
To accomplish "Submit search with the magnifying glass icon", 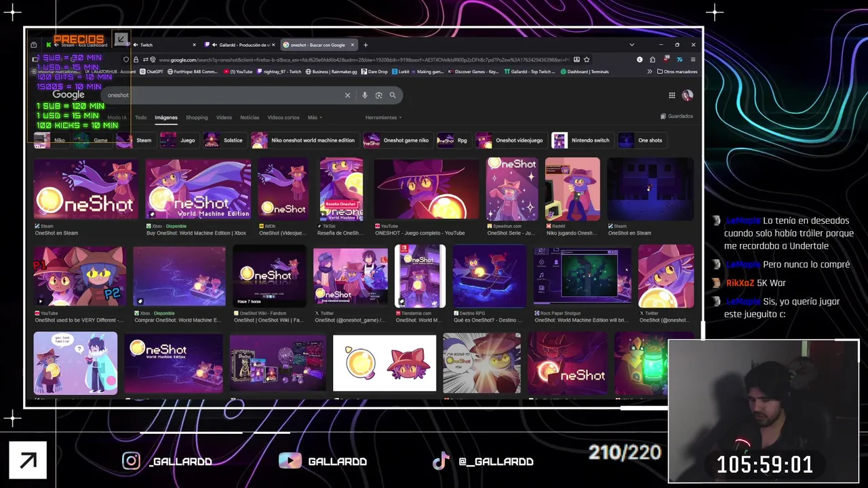I will [392, 96].
